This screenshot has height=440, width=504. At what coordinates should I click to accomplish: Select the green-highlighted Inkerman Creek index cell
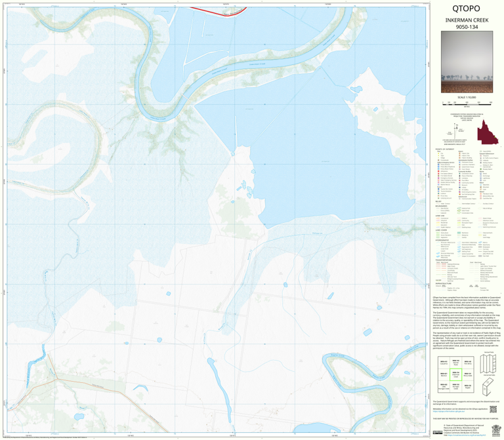[x=455, y=374]
